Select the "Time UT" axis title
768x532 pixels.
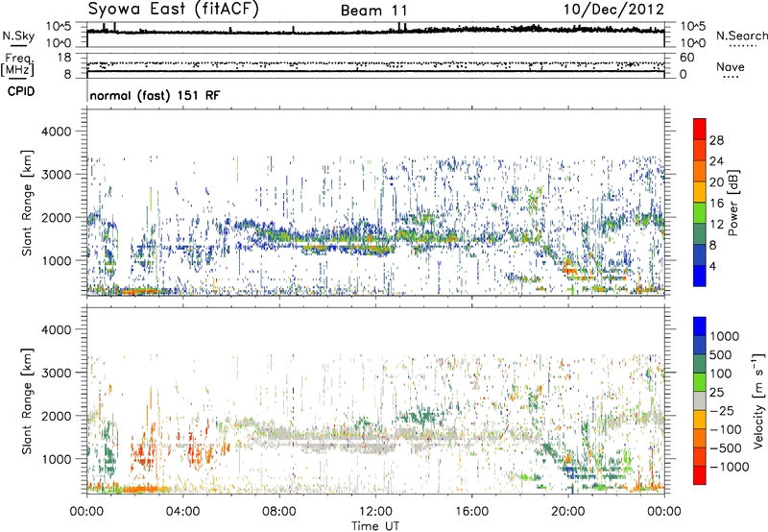click(375, 526)
